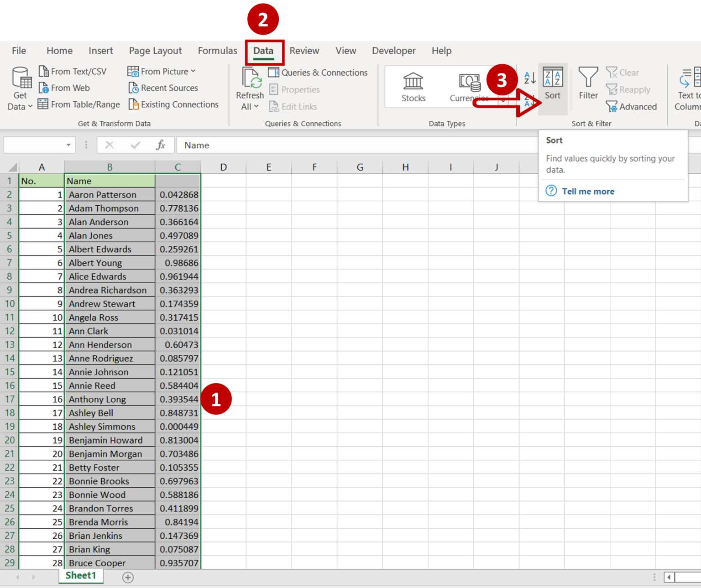This screenshot has height=588, width=701.
Task: Click Reapply filter
Action: click(x=628, y=90)
